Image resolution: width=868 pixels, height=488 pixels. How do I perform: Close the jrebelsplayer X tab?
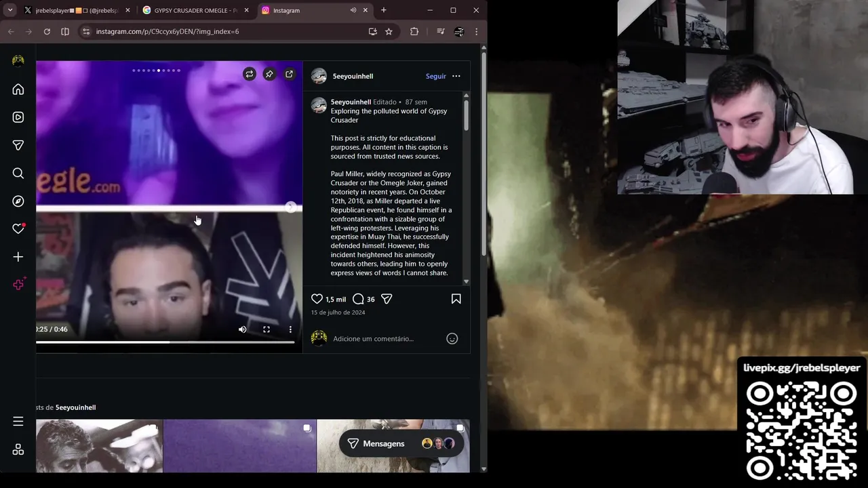[127, 10]
